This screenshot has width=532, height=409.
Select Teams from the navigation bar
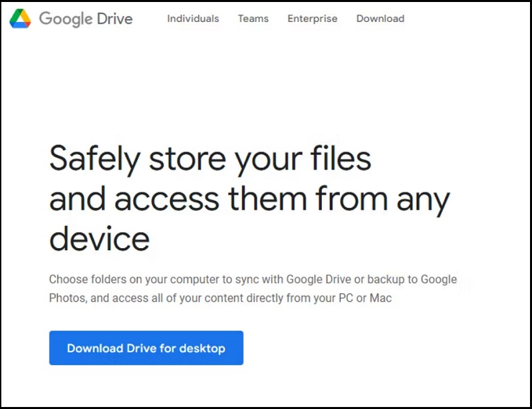(x=253, y=19)
